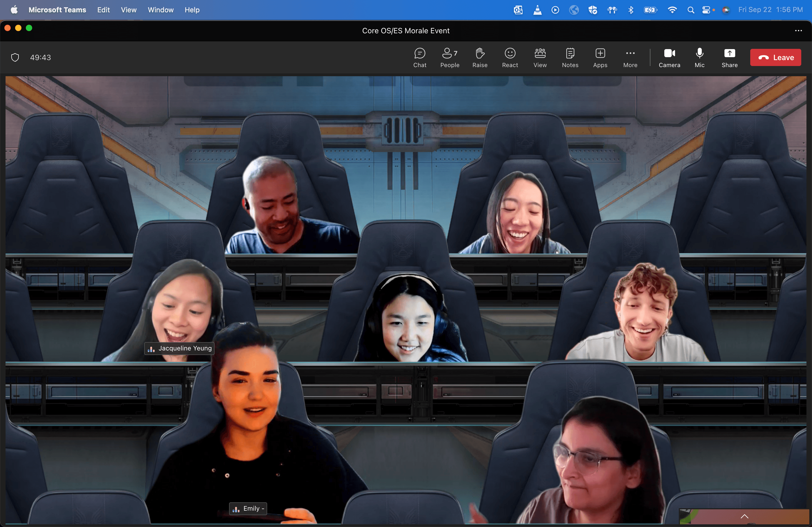Open the React emoji menu

coord(510,58)
